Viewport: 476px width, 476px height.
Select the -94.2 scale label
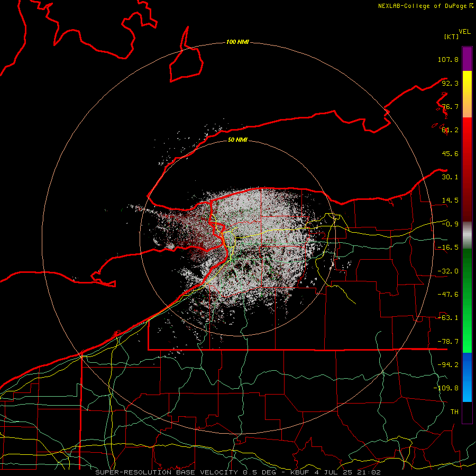click(448, 365)
